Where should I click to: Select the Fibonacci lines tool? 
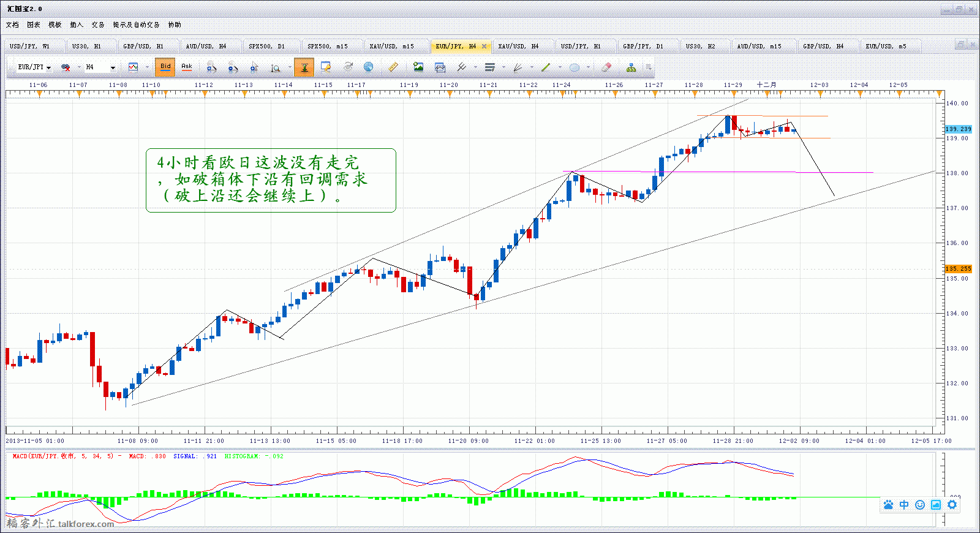tap(490, 67)
